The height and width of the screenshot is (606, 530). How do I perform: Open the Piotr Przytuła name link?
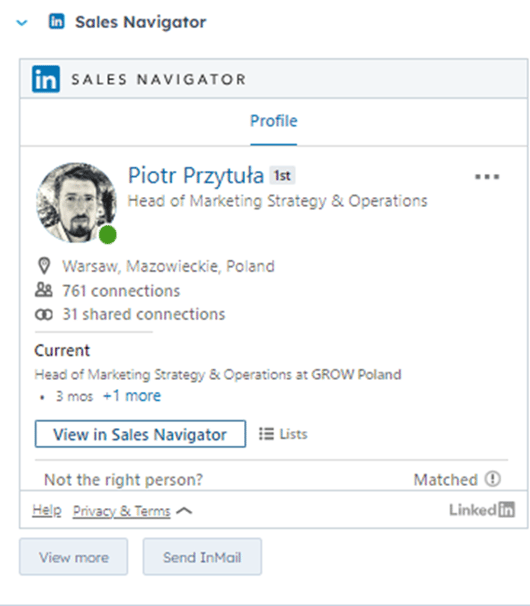[196, 175]
